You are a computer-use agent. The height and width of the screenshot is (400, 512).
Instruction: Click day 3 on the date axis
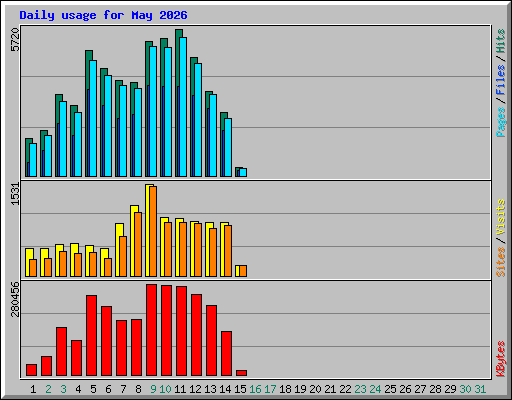(x=63, y=389)
